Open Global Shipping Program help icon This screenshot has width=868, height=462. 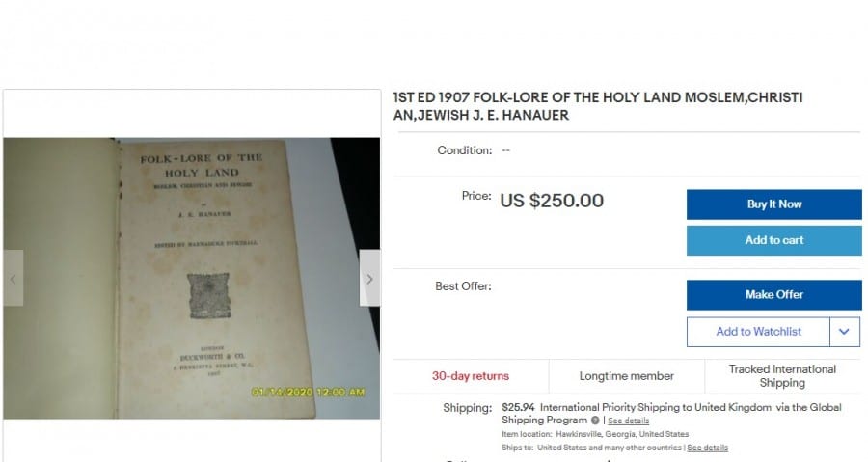coord(595,421)
